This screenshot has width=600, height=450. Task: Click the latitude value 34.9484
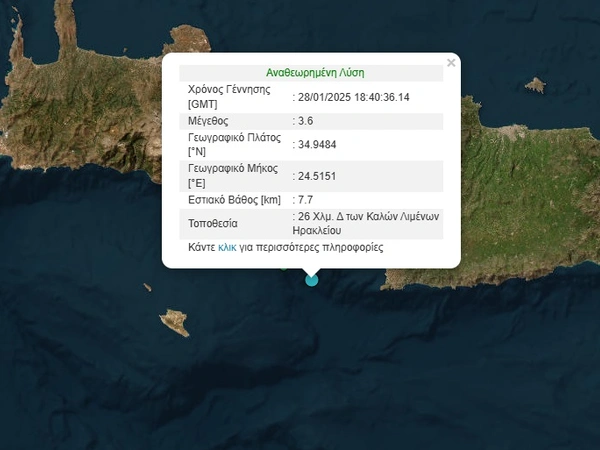click(x=315, y=144)
